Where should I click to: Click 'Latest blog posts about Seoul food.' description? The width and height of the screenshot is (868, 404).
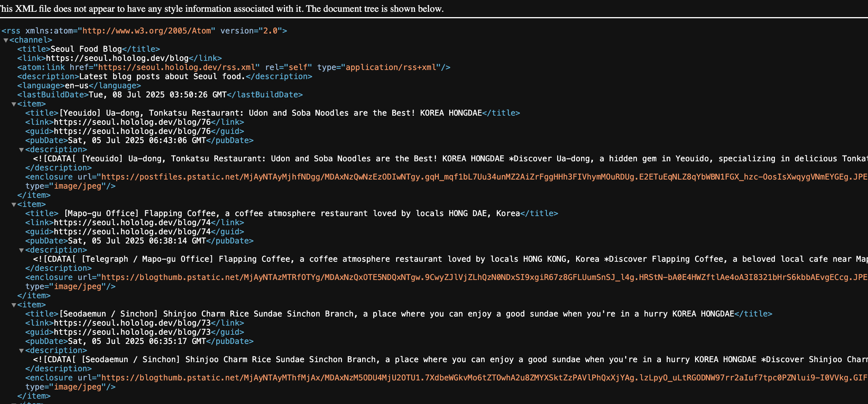[x=162, y=76]
